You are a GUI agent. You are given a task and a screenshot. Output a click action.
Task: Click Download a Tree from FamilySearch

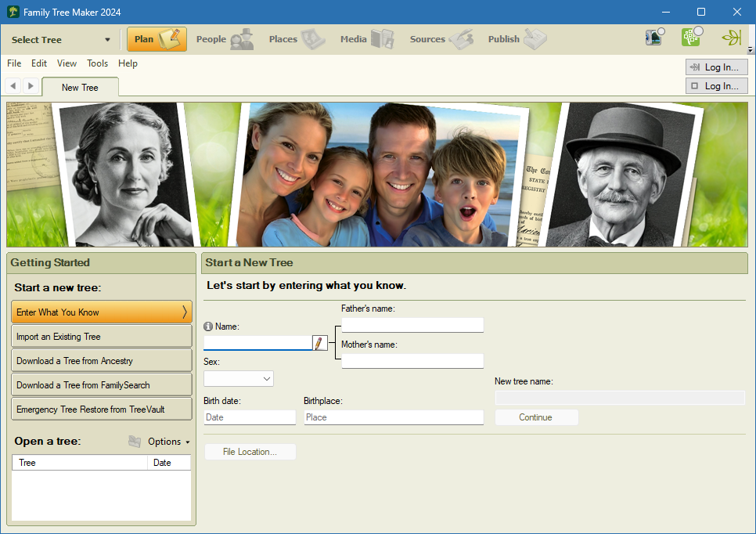pyautogui.click(x=101, y=384)
